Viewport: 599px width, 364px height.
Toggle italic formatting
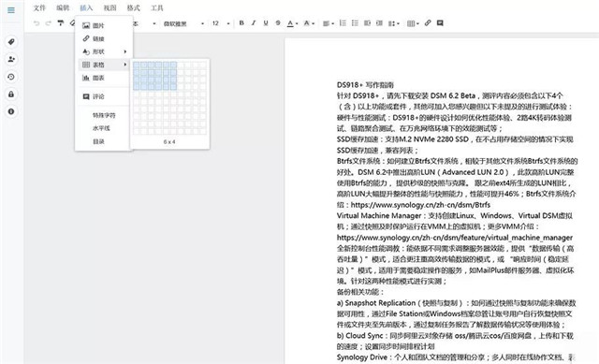pos(254,23)
